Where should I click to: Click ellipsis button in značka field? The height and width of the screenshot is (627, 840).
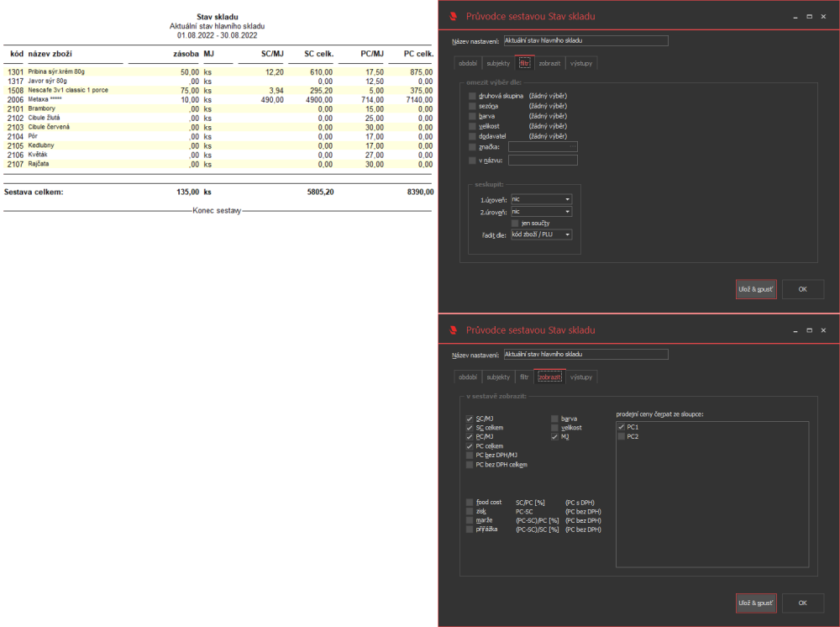(x=573, y=146)
